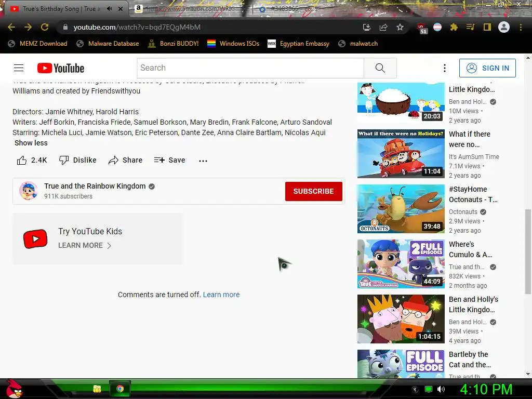Image resolution: width=532 pixels, height=399 pixels.
Task: Open the MEMZ Download bookmark
Action: (37, 44)
